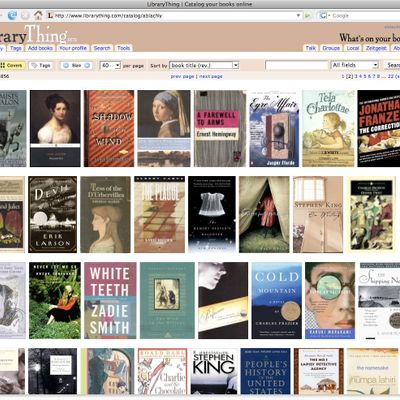400x400 pixels.
Task: Decrease cover size with the minus icon
Action: [66, 65]
